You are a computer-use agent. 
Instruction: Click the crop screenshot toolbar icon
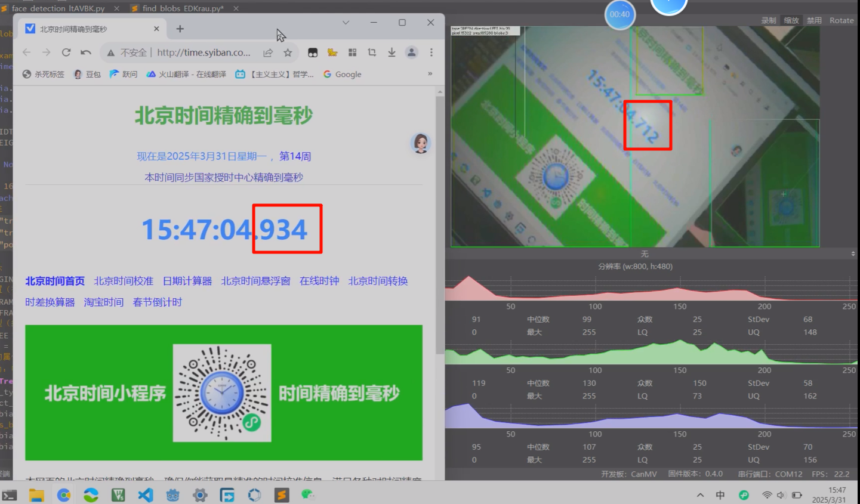[x=372, y=52]
